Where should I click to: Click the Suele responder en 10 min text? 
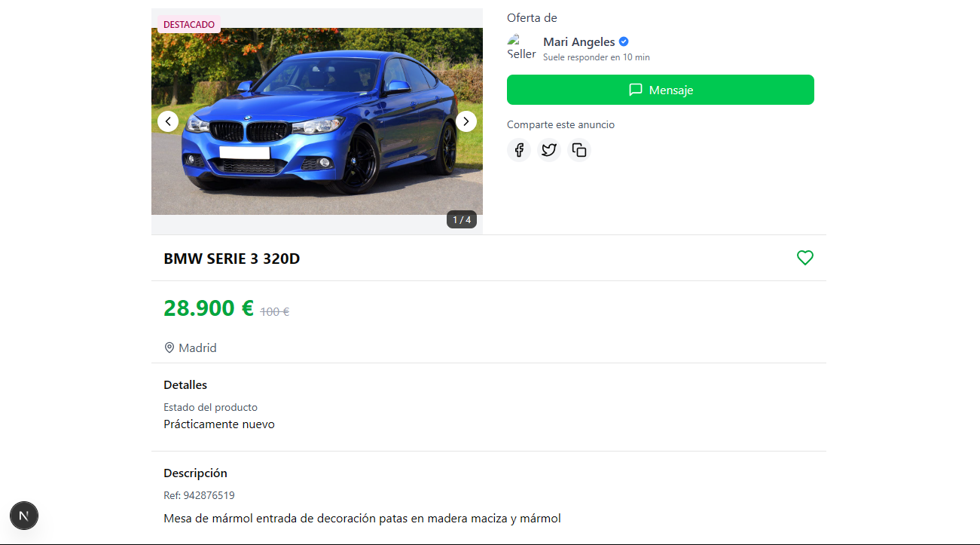pos(597,57)
